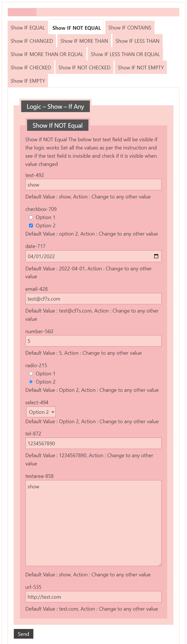Select Show IF LESS THAN tab
Viewport: 187px width, 644px height.
(x=137, y=41)
